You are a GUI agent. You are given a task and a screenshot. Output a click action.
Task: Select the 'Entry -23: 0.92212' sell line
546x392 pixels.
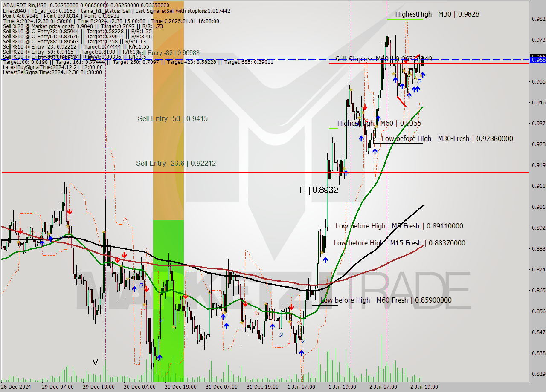(x=76, y=46)
